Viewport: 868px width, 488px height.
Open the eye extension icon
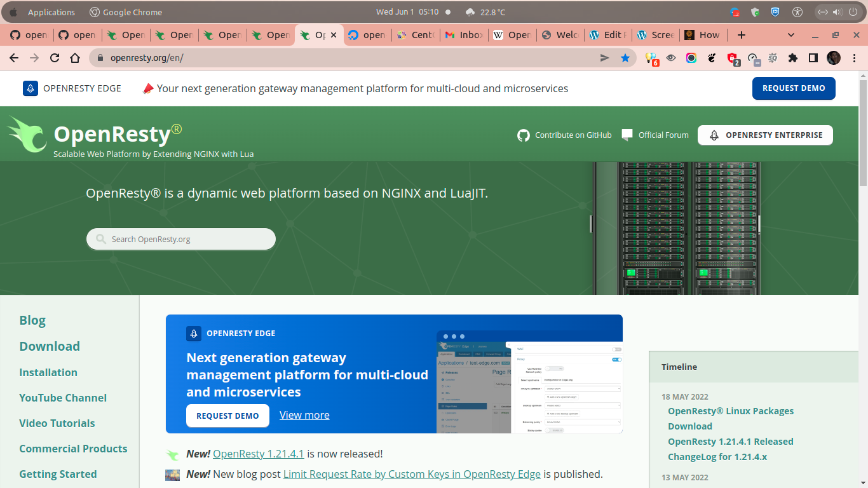(671, 58)
